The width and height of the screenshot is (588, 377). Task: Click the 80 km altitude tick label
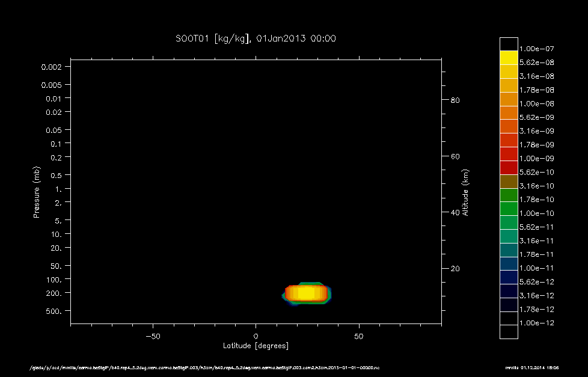pyautogui.click(x=455, y=100)
